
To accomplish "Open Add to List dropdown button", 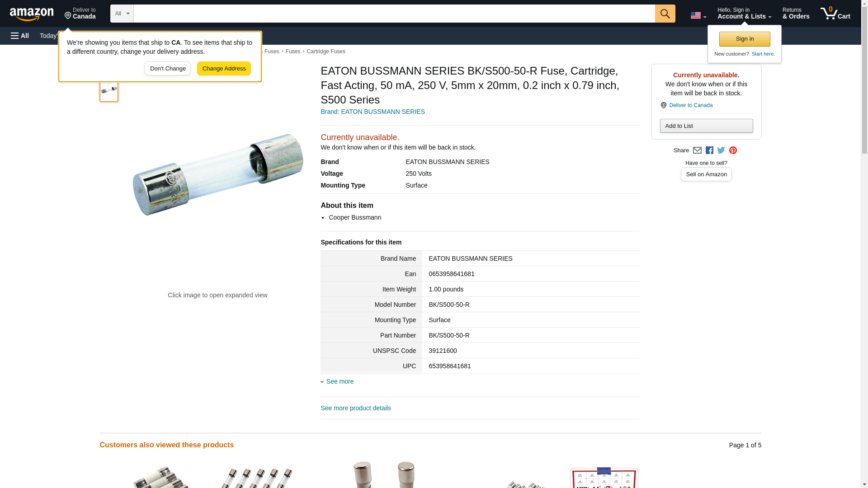I will click(706, 126).
